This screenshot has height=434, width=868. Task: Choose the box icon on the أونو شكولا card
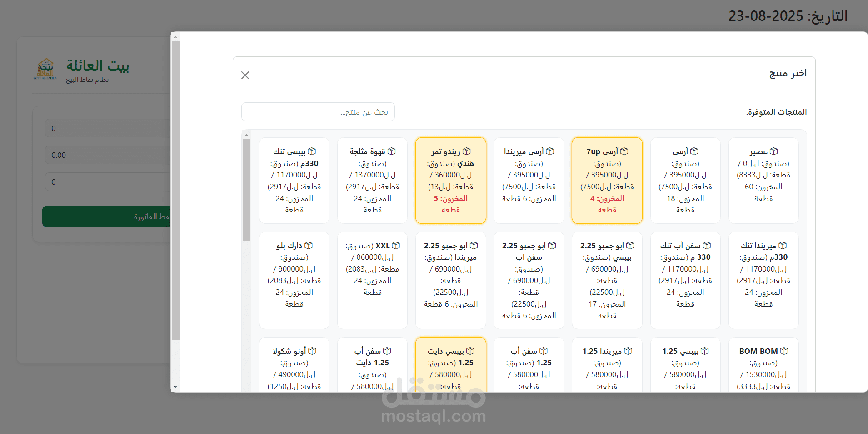312,351
